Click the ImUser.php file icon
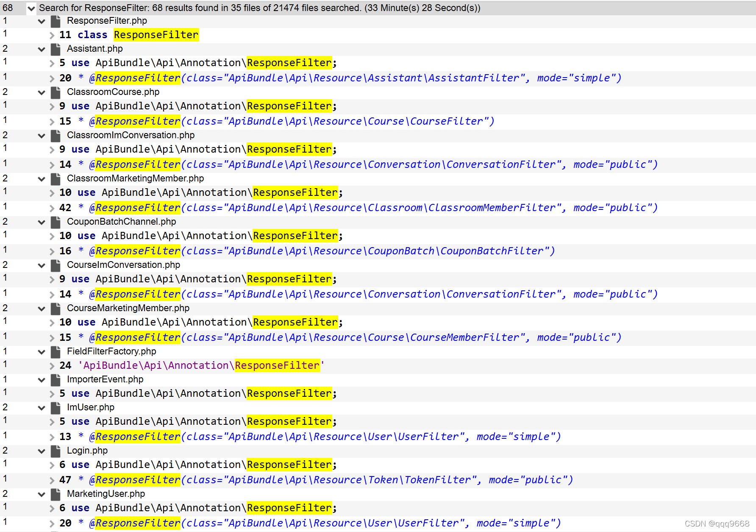The height and width of the screenshot is (532, 756). 56,407
